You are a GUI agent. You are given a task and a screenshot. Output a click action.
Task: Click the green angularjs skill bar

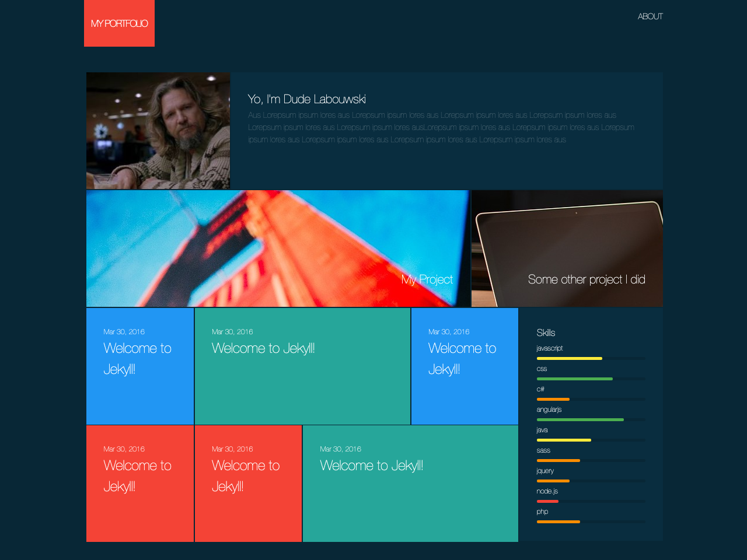(580, 419)
